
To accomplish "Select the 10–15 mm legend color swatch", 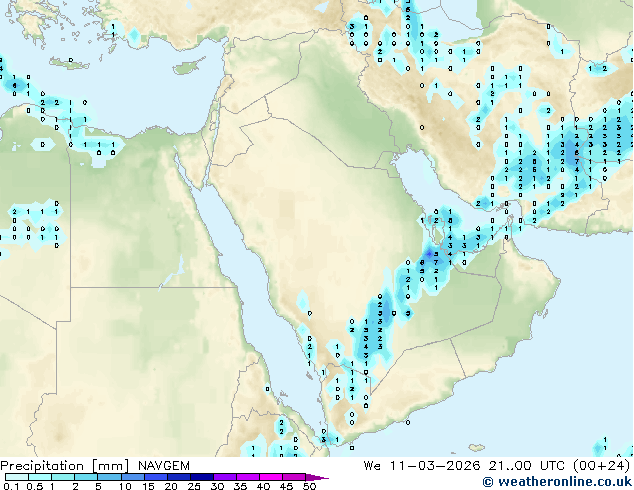I will (x=132, y=477).
